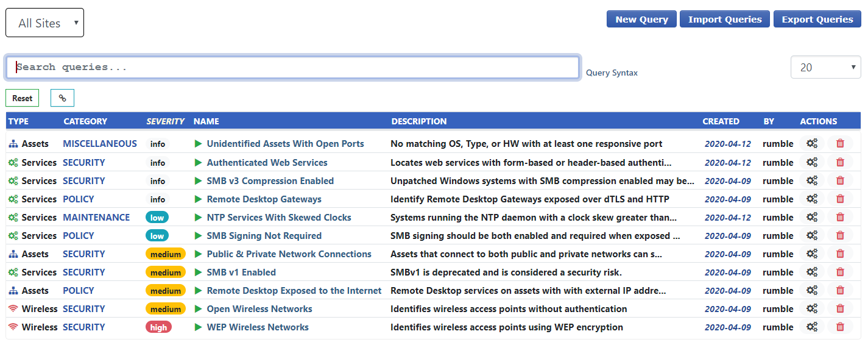Sort the table by Severity column
This screenshot has height=345, width=868.
tap(165, 121)
